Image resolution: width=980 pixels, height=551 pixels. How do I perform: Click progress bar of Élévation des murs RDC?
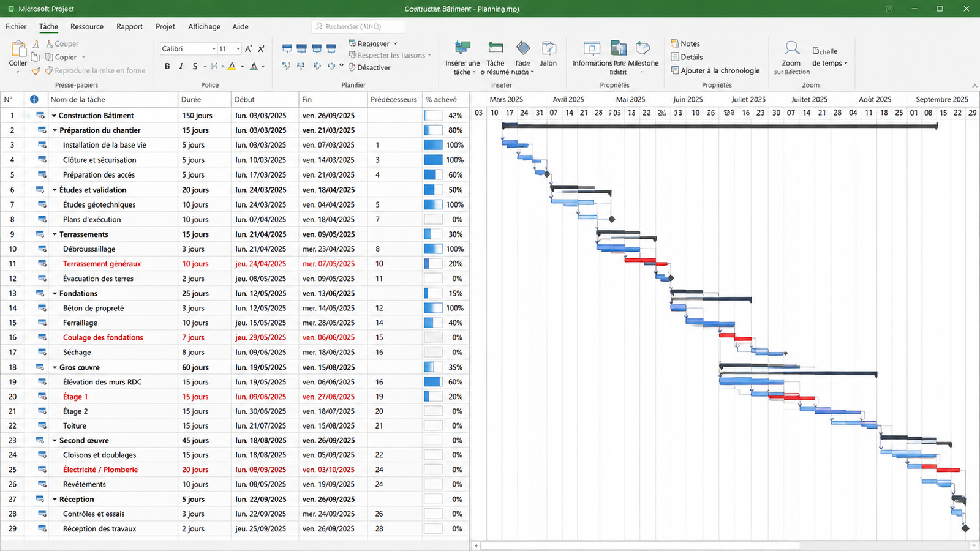point(433,382)
